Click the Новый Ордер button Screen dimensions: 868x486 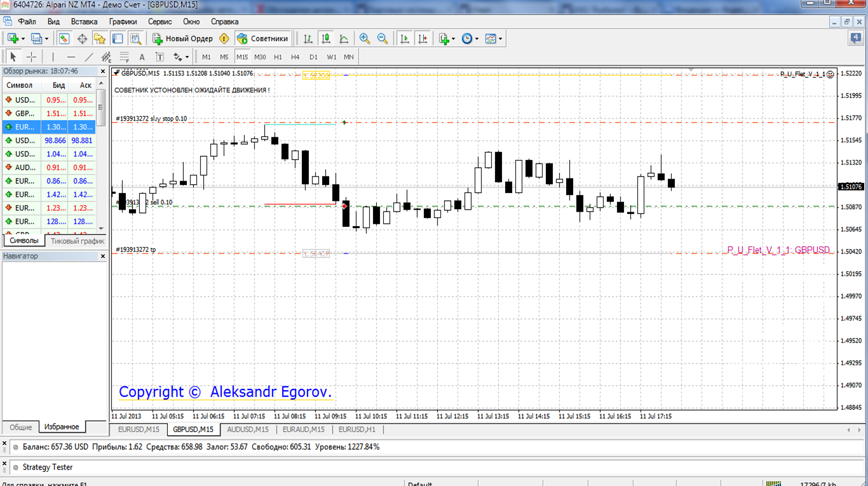(x=182, y=39)
